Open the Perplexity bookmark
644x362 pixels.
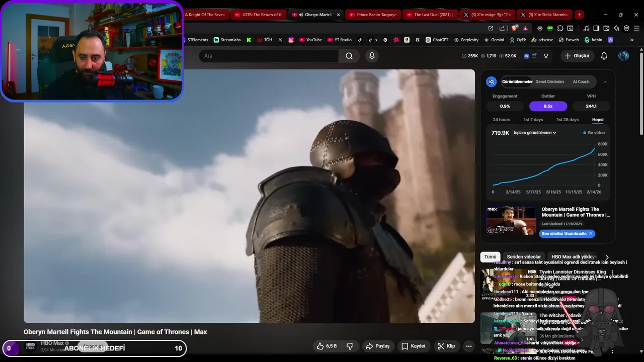tap(466, 40)
